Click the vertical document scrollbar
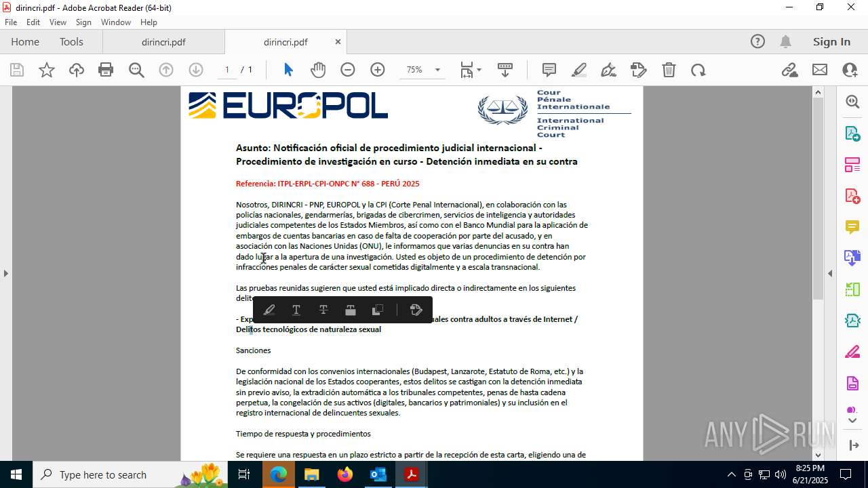868x488 pixels. (x=818, y=199)
